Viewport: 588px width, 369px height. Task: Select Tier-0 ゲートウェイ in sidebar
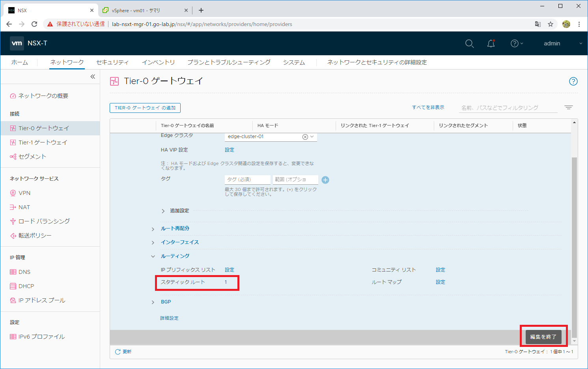point(50,128)
